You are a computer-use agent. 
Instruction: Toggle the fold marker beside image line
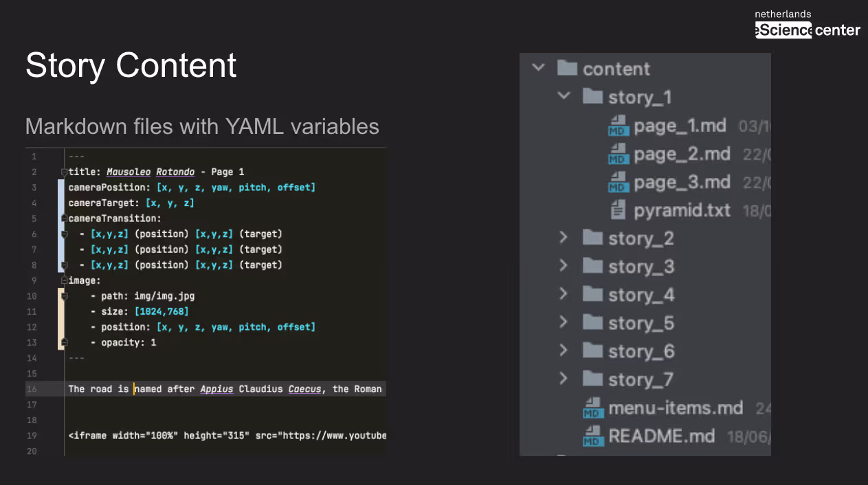64,280
